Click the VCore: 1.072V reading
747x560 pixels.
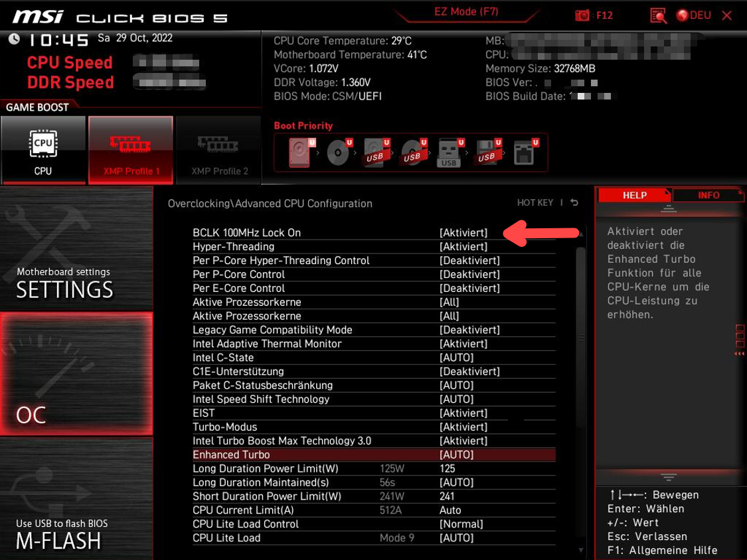pyautogui.click(x=306, y=68)
